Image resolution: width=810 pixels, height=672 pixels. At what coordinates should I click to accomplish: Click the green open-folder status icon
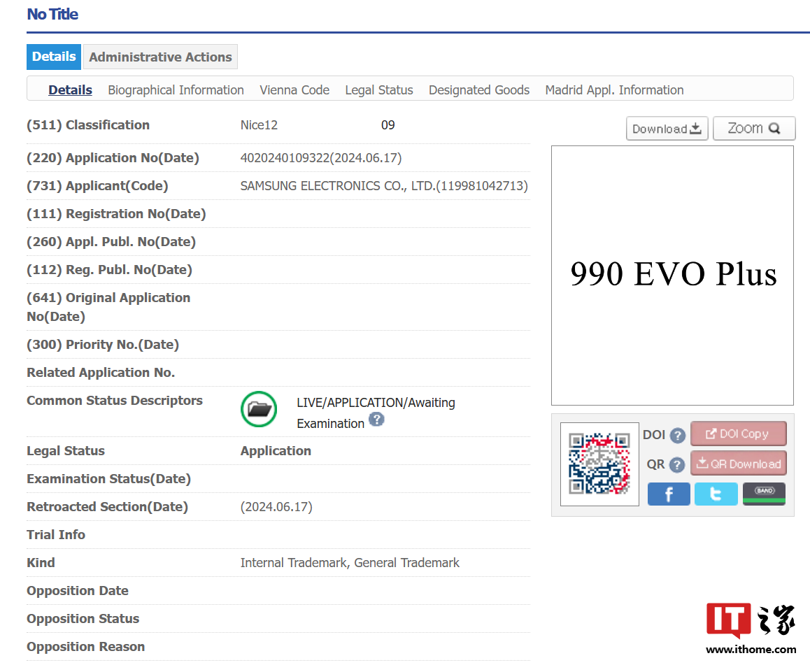coord(259,409)
